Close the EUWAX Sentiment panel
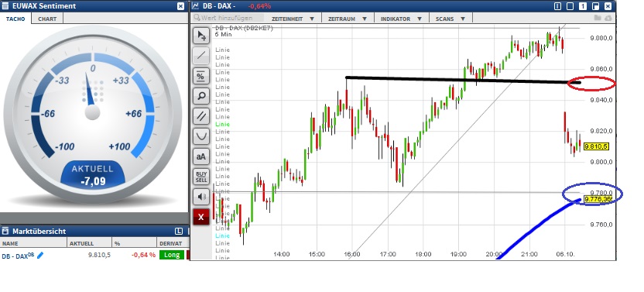This screenshot has height=292, width=644. coord(180,6)
